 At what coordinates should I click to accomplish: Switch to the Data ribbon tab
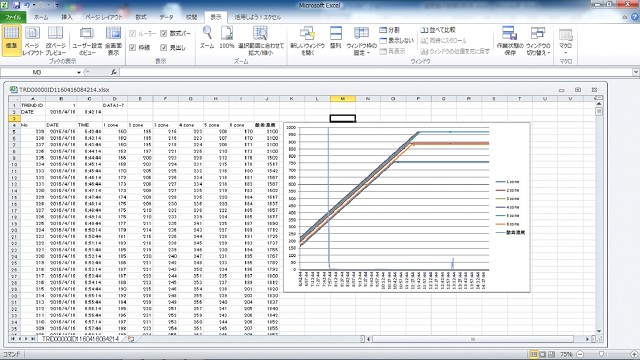click(x=166, y=17)
